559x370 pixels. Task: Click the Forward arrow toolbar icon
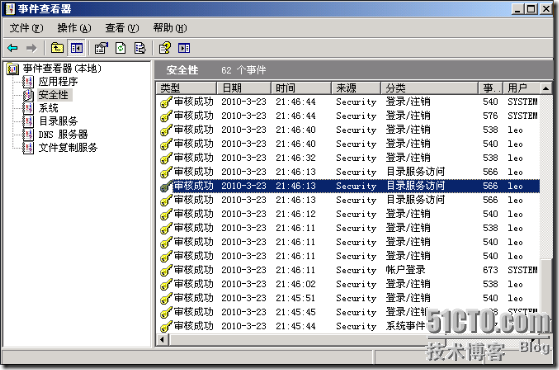click(x=32, y=48)
